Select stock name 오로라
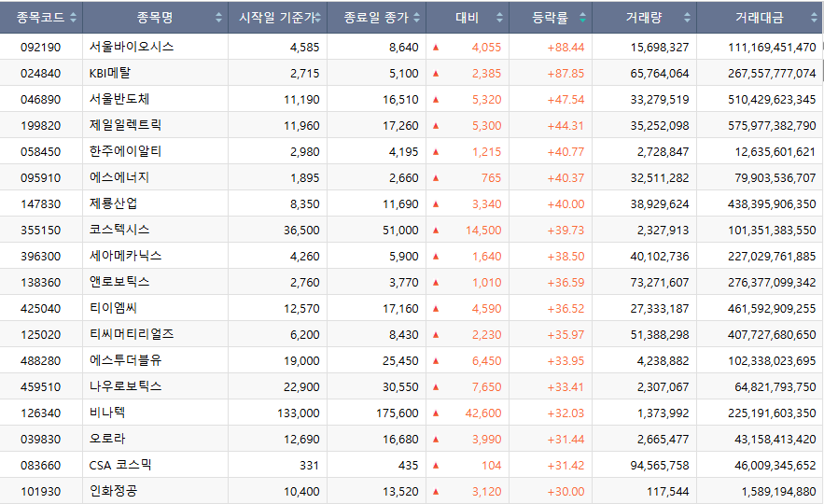The width and height of the screenshot is (824, 504). (x=107, y=439)
